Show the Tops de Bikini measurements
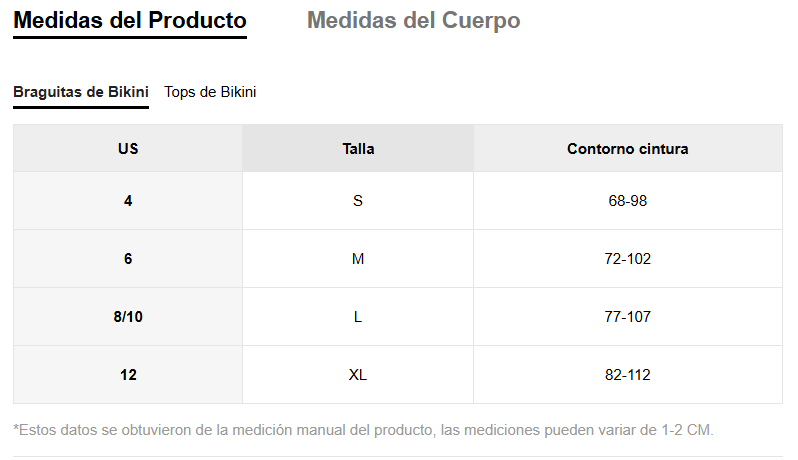Viewport: 798px width, 460px height. (x=210, y=92)
